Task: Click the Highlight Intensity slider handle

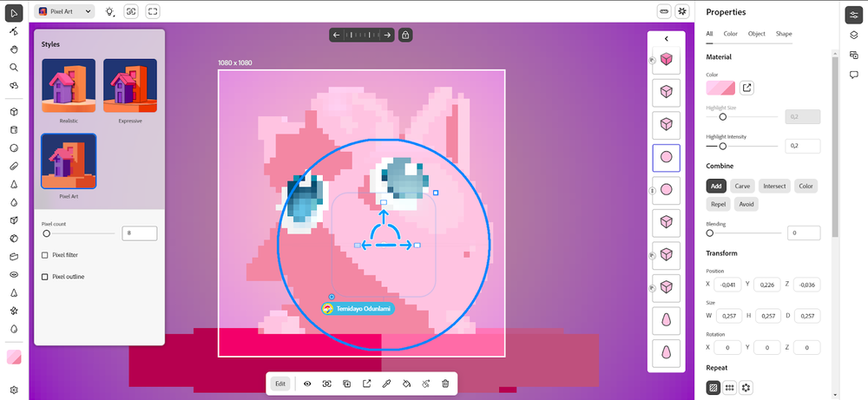Action: [x=722, y=146]
